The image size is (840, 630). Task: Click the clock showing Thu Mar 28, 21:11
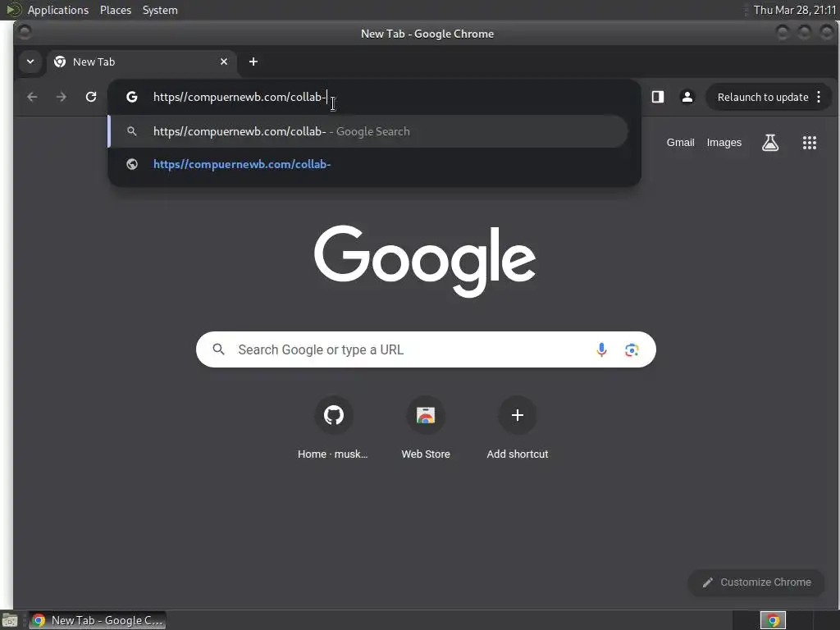pos(794,10)
